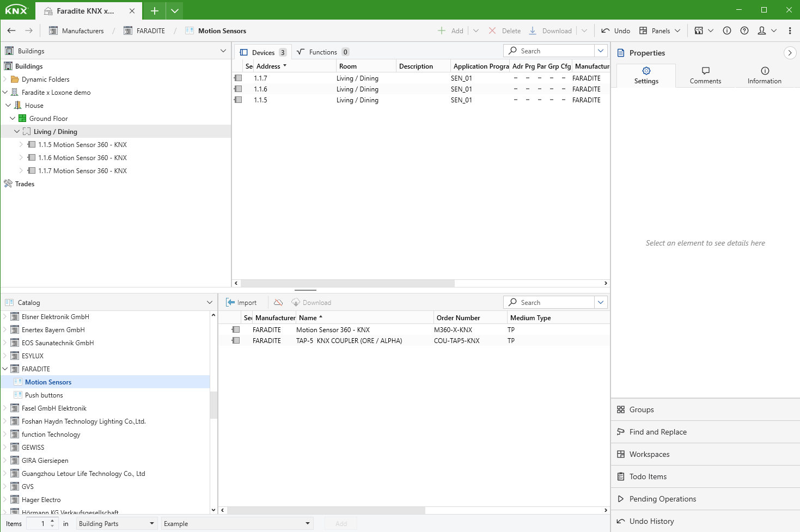Collapse the Properties panel arrow
Image resolution: width=800 pixels, height=532 pixels.
pyautogui.click(x=790, y=53)
